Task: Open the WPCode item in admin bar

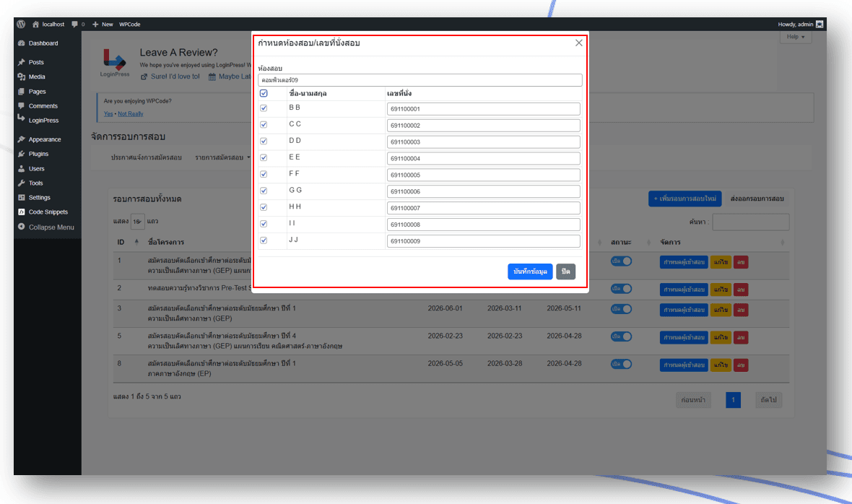Action: pyautogui.click(x=130, y=24)
